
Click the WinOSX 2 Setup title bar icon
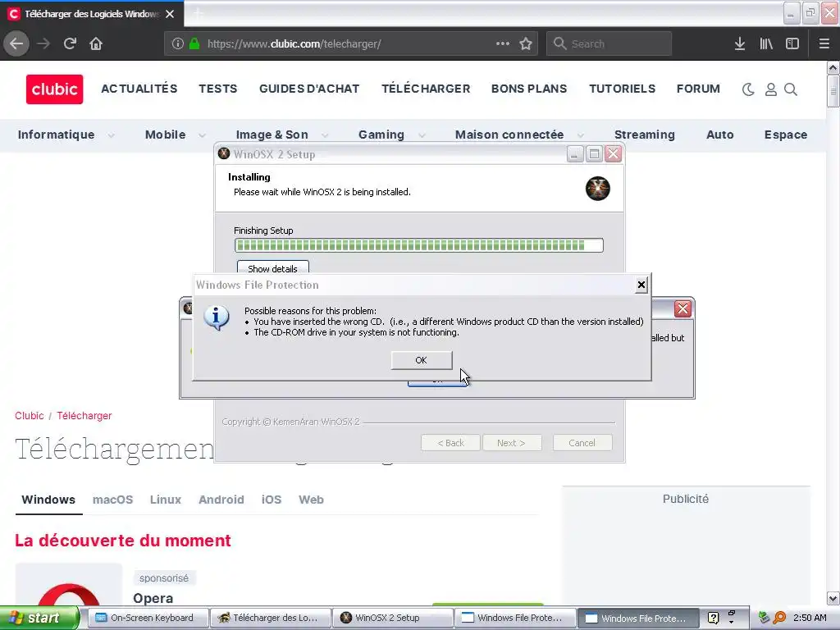pyautogui.click(x=224, y=153)
